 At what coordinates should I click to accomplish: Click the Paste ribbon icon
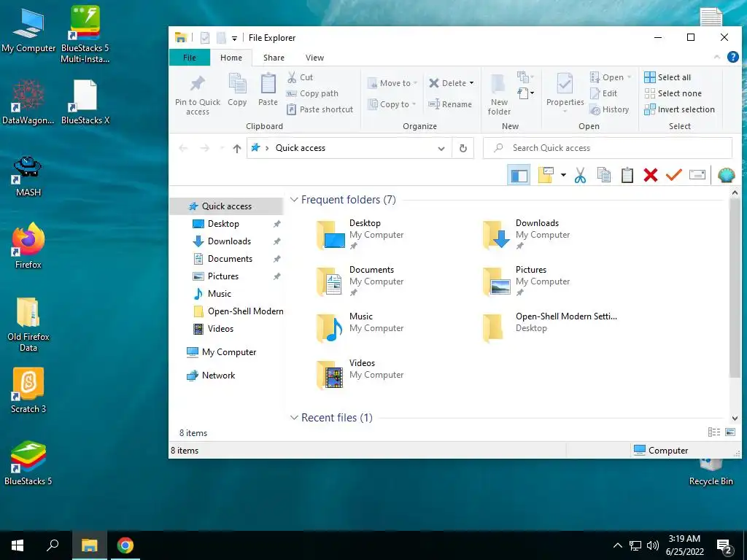(268, 90)
